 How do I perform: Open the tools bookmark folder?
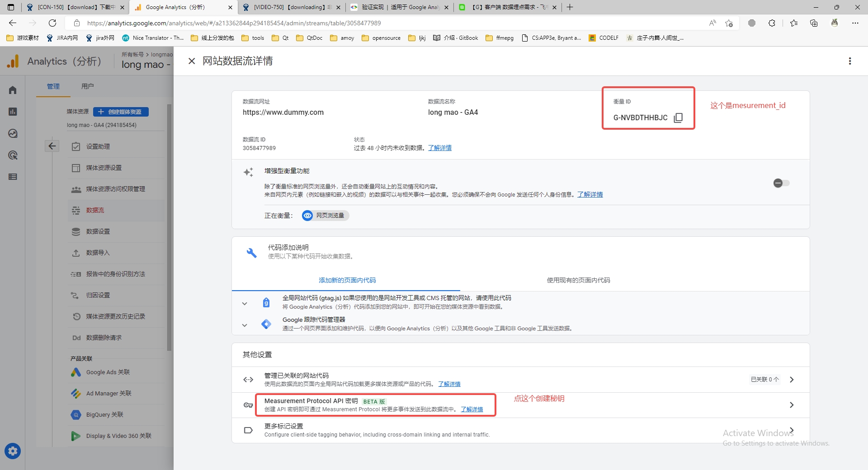pos(253,38)
